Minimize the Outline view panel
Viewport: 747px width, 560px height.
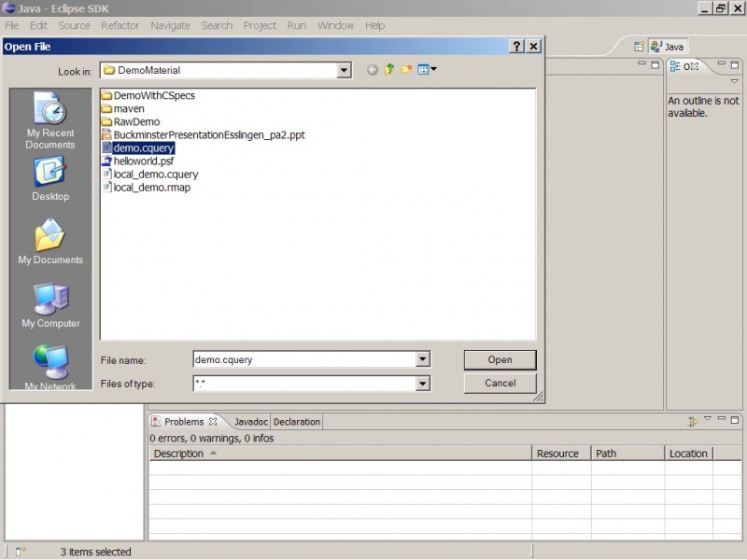721,63
